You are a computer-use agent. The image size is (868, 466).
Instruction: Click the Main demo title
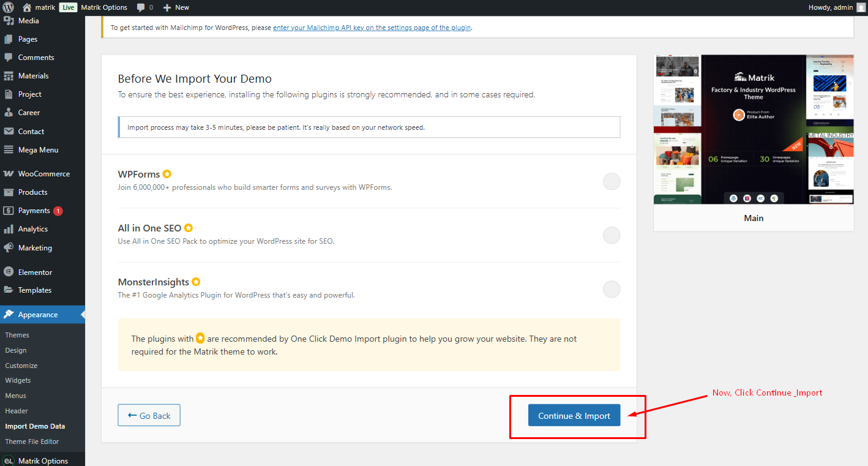point(754,218)
